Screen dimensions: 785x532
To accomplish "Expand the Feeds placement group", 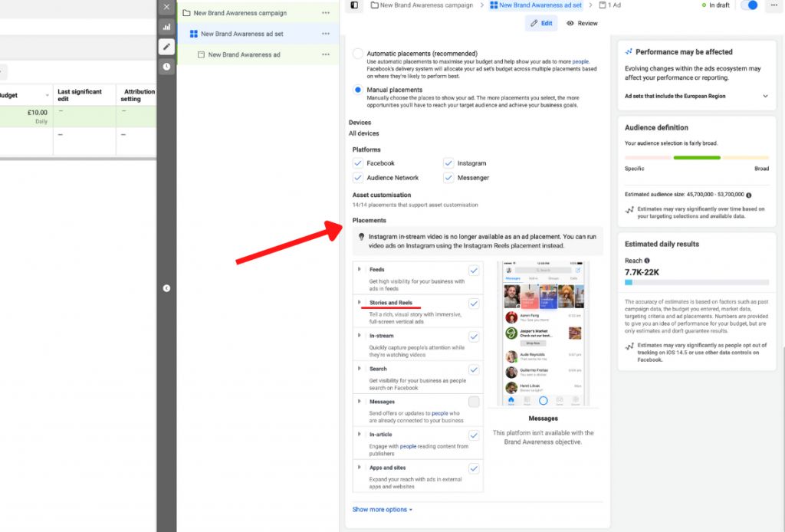I will coord(360,269).
